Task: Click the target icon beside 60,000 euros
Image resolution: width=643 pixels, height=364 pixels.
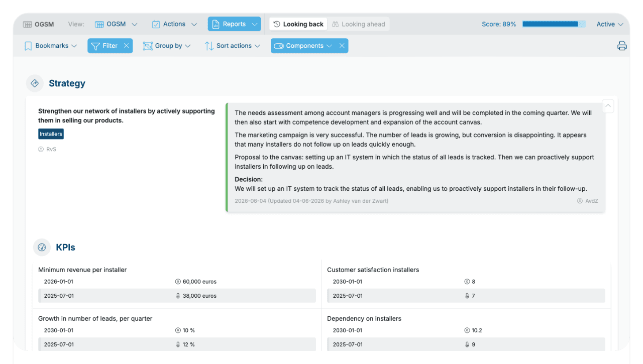Action: (x=178, y=282)
